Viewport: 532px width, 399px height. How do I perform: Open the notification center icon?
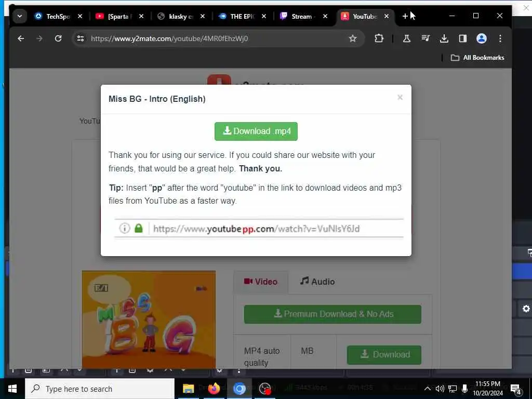(x=516, y=389)
